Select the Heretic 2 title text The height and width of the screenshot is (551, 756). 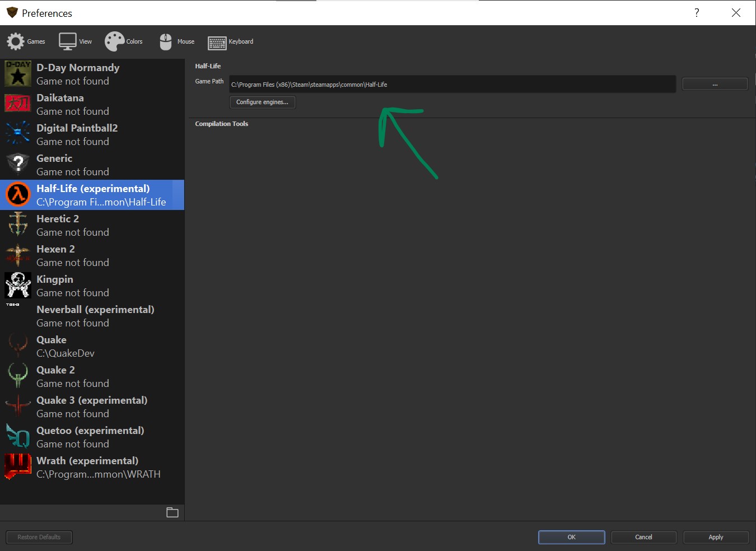coord(58,219)
